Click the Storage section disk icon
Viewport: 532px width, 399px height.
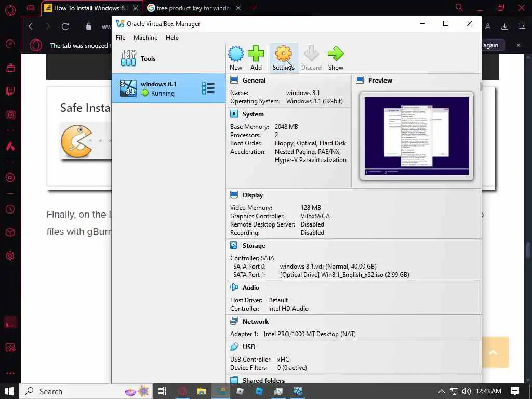234,245
